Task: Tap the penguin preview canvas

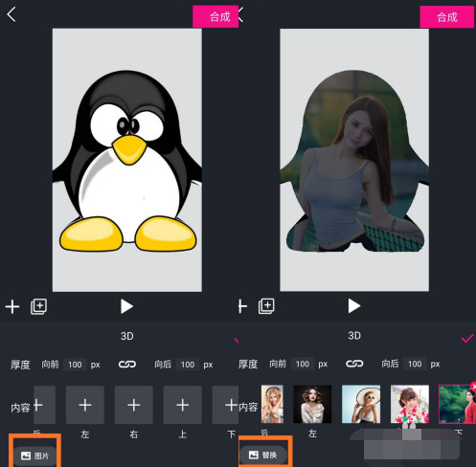Action: pos(127,160)
